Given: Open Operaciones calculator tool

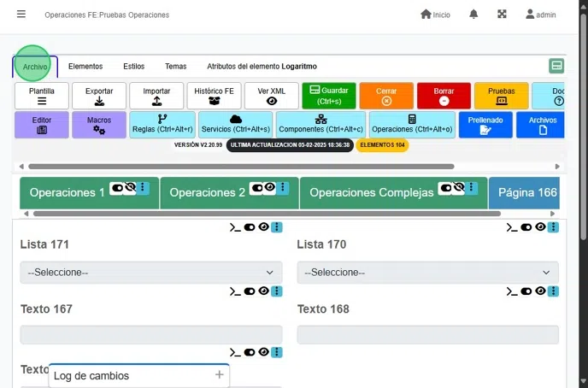Looking at the screenshot, I should click(x=412, y=125).
